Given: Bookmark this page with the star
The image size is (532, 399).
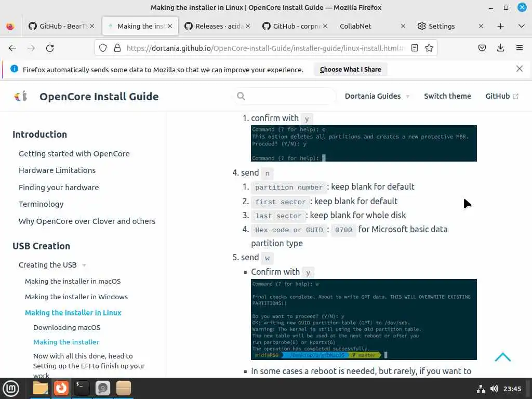Looking at the screenshot, I should pos(429,48).
